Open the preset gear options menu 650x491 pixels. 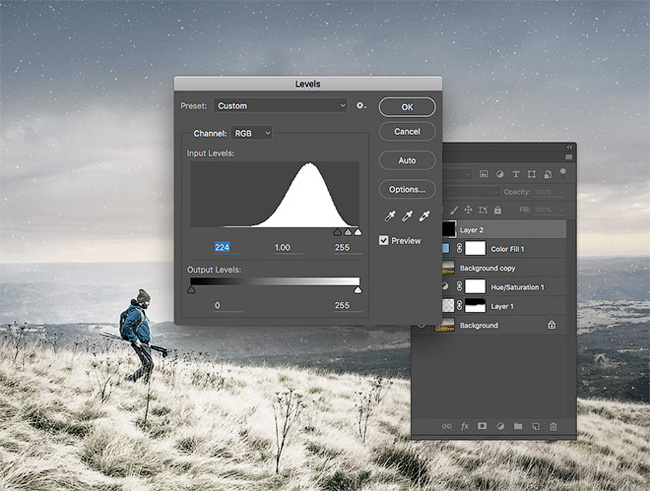(361, 106)
